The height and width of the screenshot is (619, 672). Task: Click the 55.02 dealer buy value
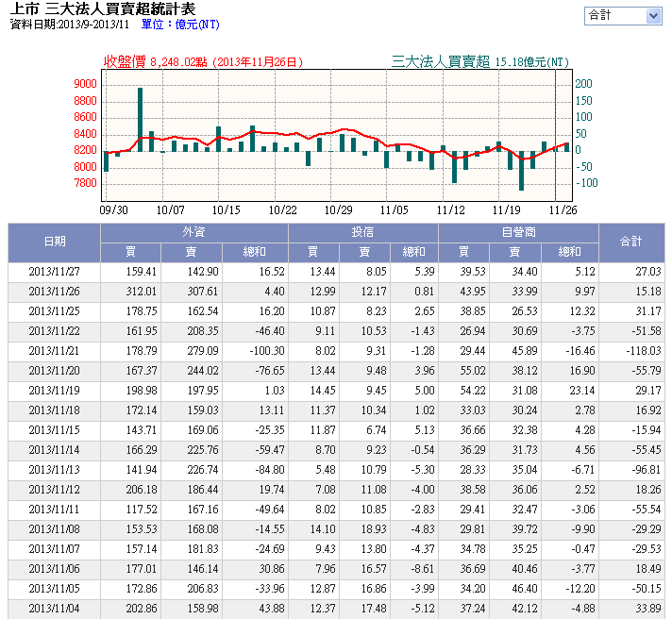coord(473,371)
